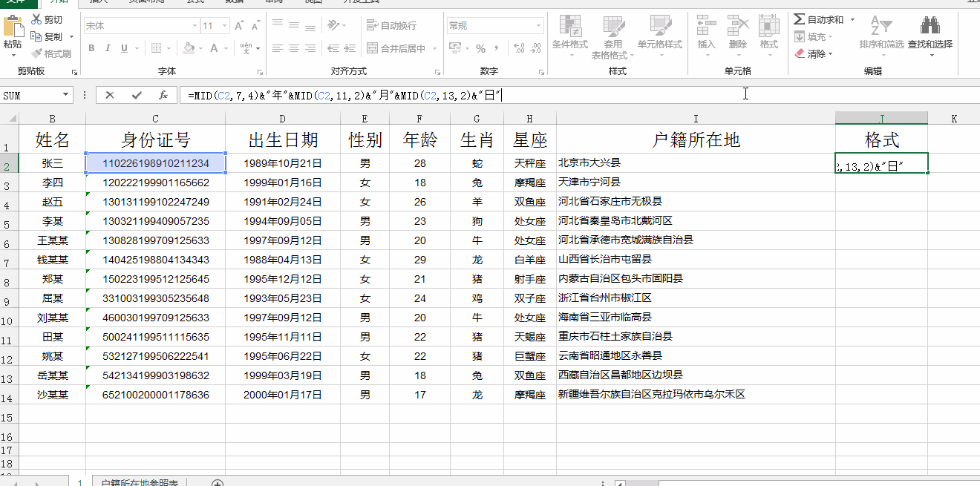980x486 pixels.
Task: Open the Alignment (对齐方式) dialog launcher
Action: pos(437,72)
